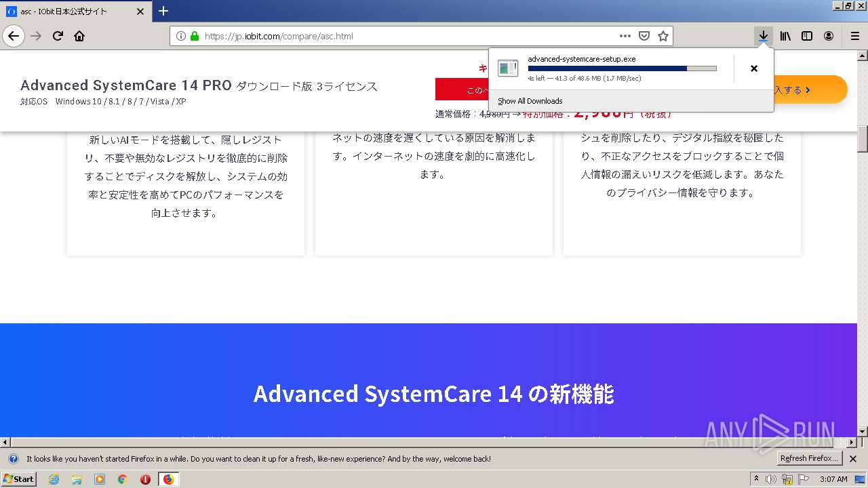Open Action Center flag icon
Screen dimensions: 868x488
click(x=804, y=479)
